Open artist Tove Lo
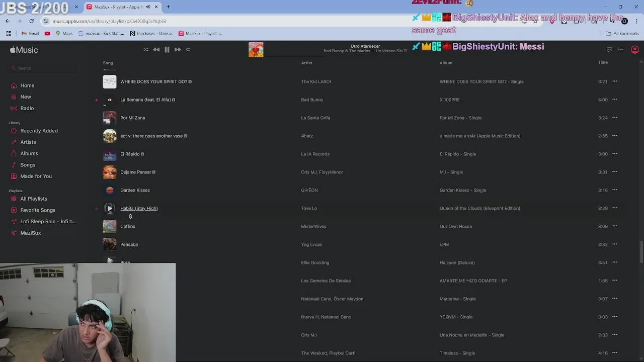This screenshot has height=362, width=644. tap(309, 208)
